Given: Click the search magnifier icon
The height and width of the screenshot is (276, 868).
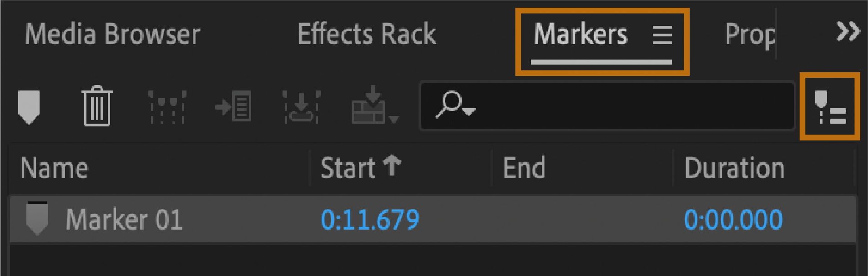Looking at the screenshot, I should click(x=449, y=105).
